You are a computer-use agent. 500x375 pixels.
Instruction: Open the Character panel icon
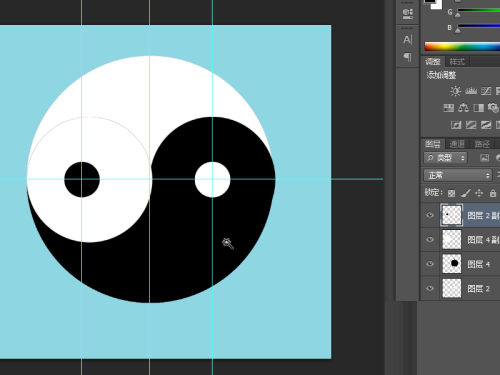coord(407,40)
